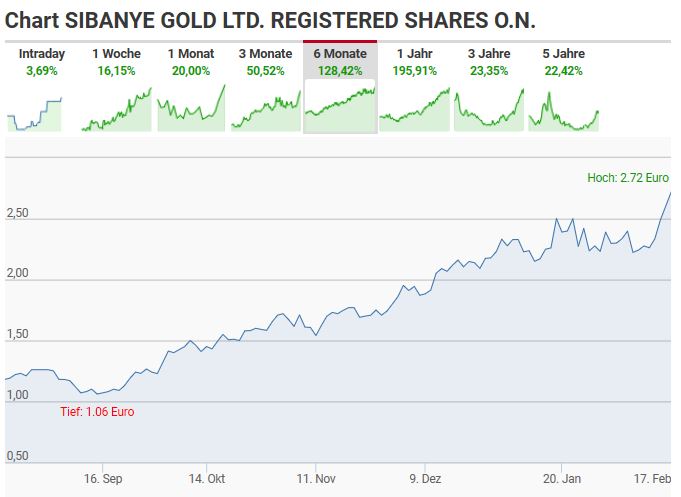681x497 pixels.
Task: Click the 3 Monate sparkline thumbnail
Action: click(x=265, y=109)
